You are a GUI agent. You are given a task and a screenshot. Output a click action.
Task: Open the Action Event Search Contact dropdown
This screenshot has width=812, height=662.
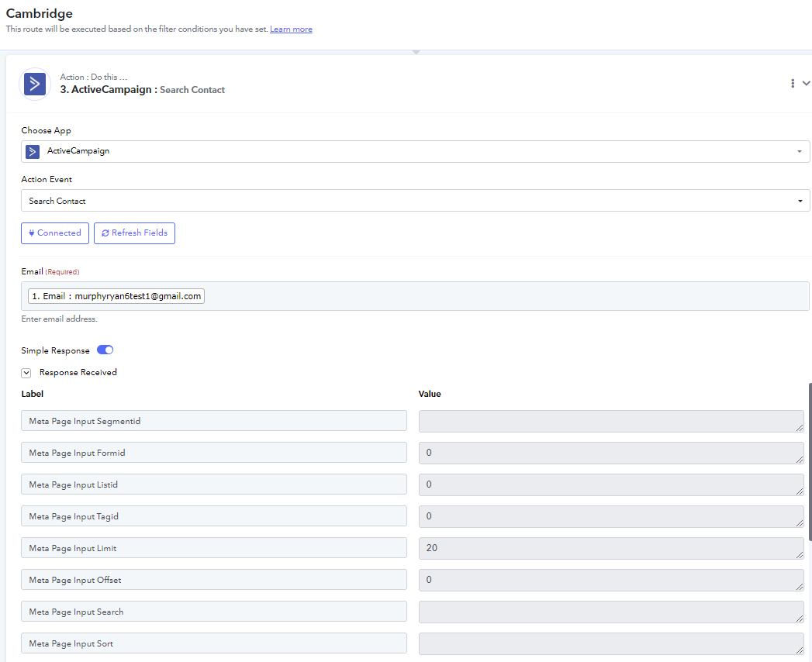(416, 200)
